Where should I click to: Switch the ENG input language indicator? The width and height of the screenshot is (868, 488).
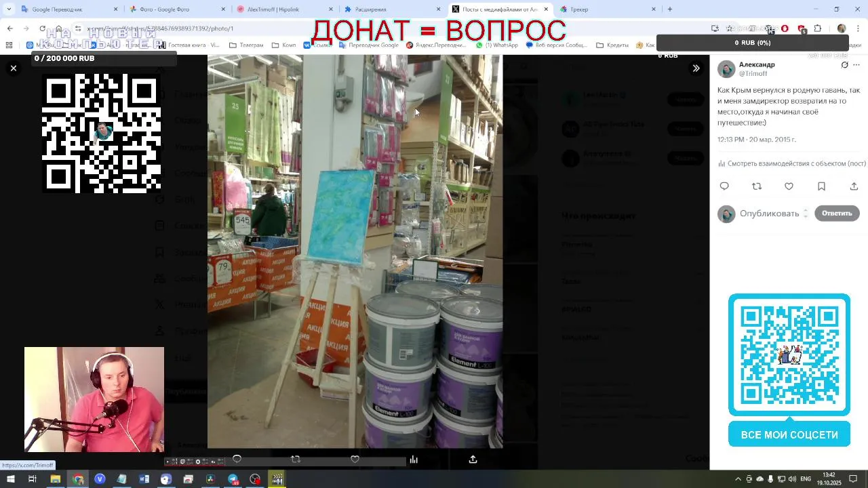806,479
